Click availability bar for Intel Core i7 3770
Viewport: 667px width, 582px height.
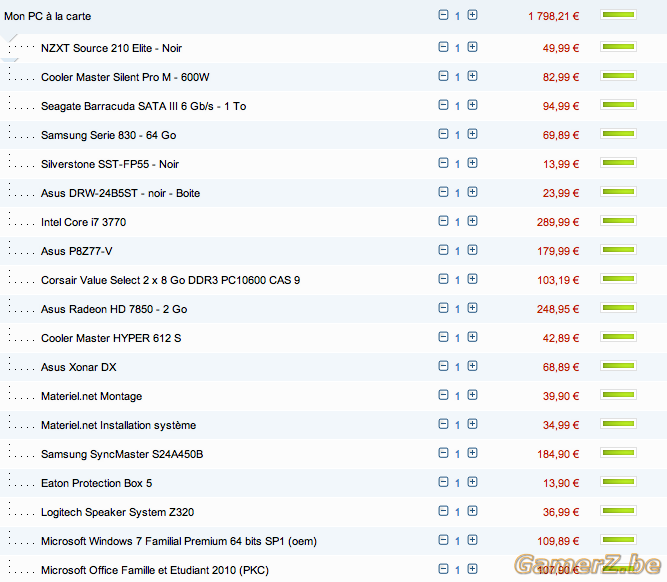(x=619, y=220)
